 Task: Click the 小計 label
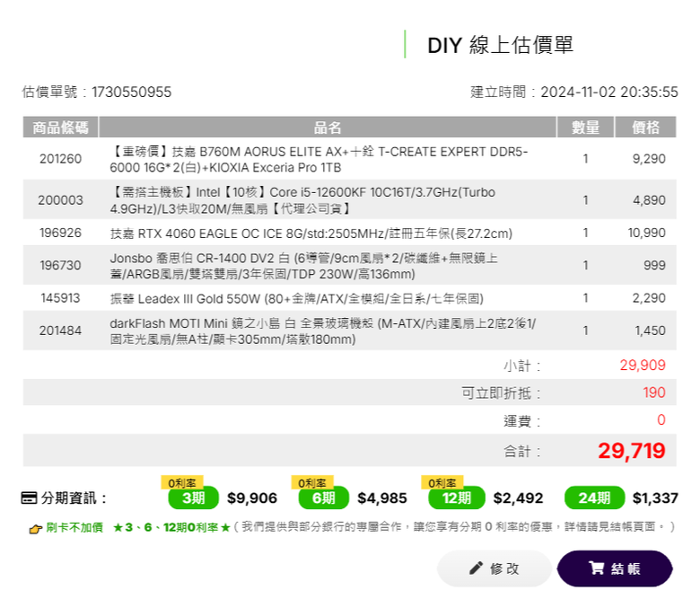point(522,366)
